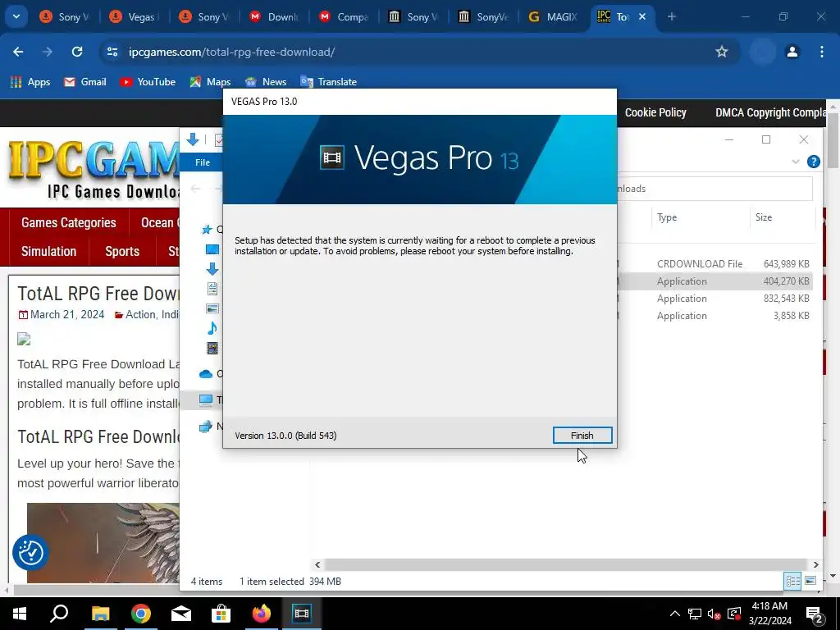Switch to the Downl browser tab
Image resolution: width=840 pixels, height=630 pixels.
coord(274,17)
